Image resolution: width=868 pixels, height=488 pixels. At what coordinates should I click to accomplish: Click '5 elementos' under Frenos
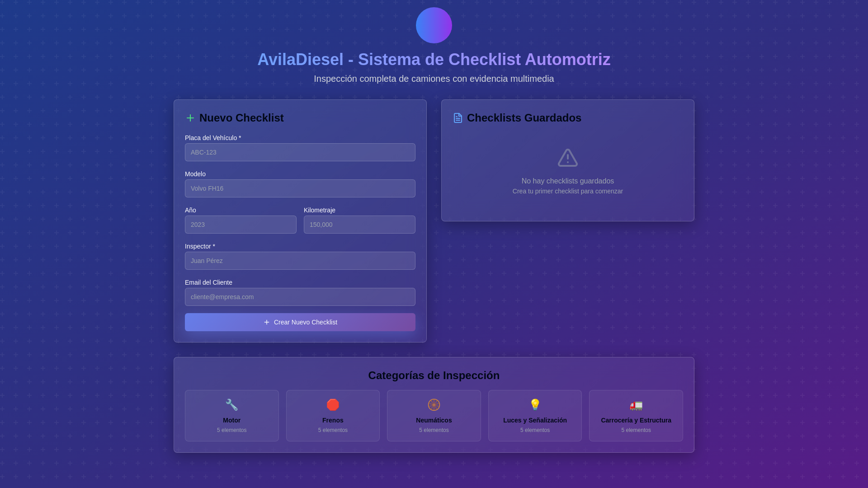pos(333,430)
